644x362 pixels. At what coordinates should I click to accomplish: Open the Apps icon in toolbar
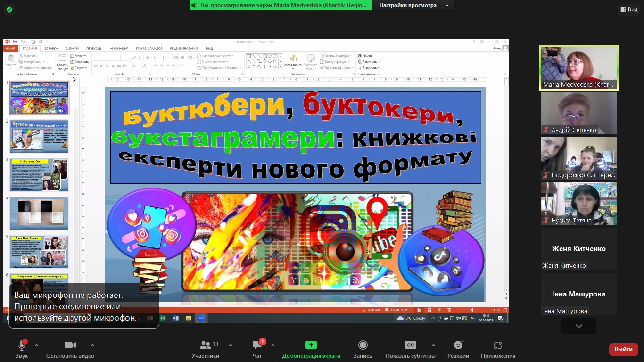click(497, 345)
